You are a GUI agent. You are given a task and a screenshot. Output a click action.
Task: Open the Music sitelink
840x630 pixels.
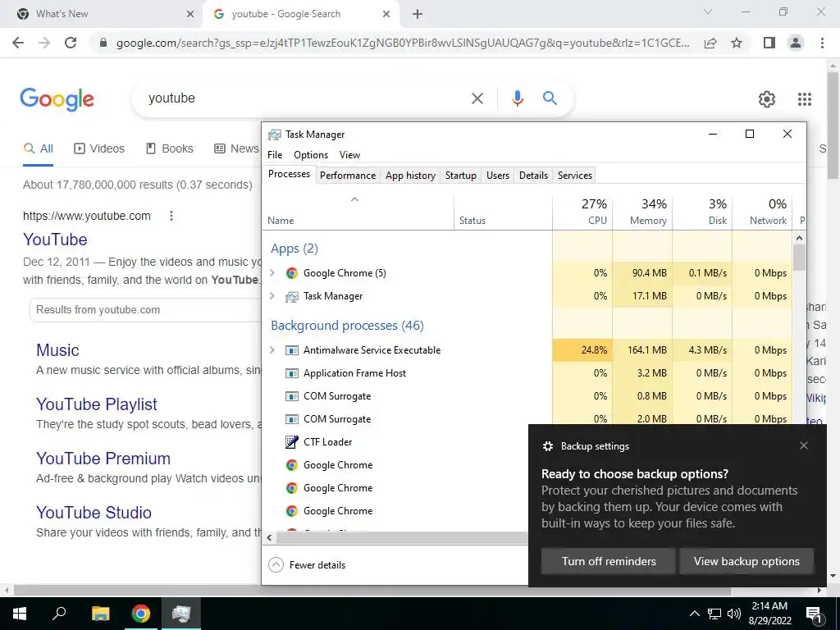tap(58, 350)
